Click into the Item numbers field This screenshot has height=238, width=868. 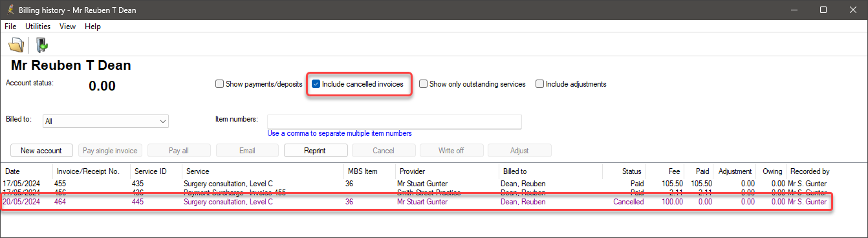(x=394, y=122)
